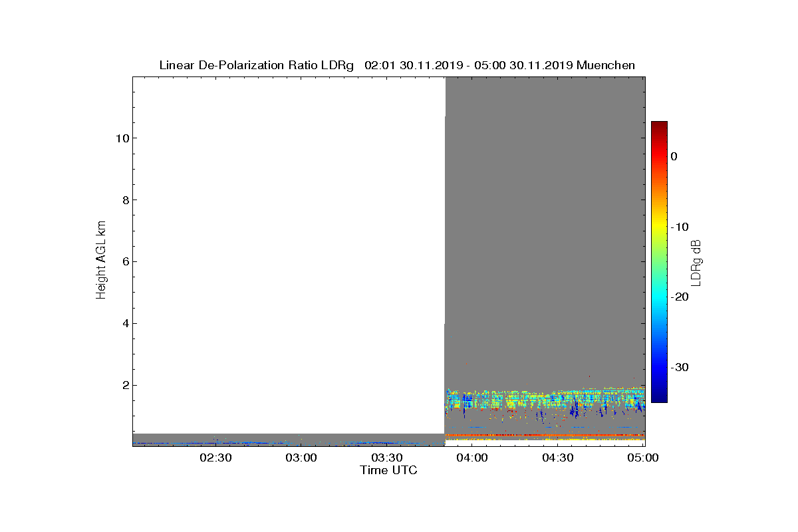This screenshot has width=798, height=532.
Task: Click the 'LDRg dB' colorbar label
Action: (x=696, y=262)
